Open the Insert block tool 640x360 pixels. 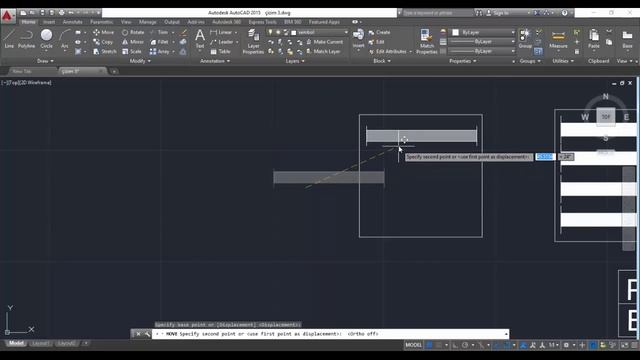358,39
